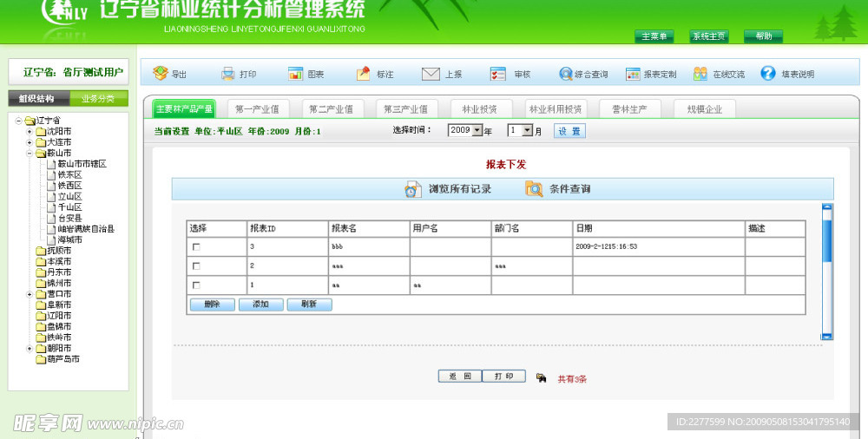Check the box for report ID 3

(x=196, y=247)
